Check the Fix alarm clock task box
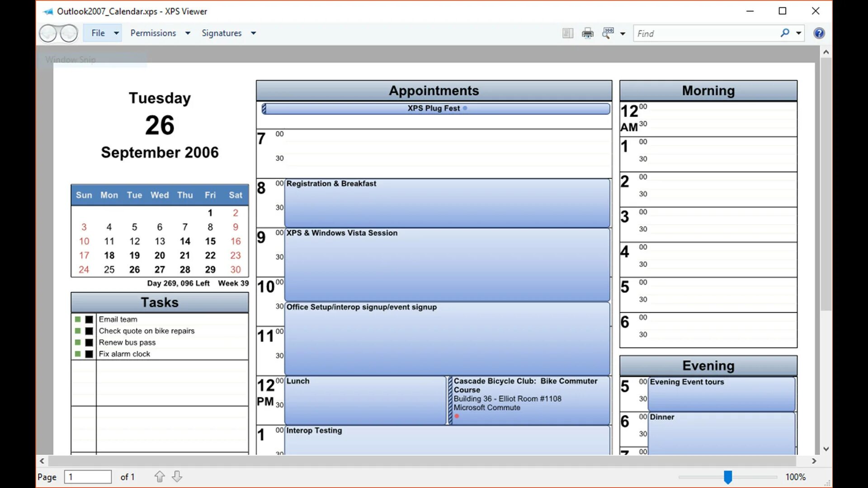The height and width of the screenshot is (488, 868). pos(89,354)
